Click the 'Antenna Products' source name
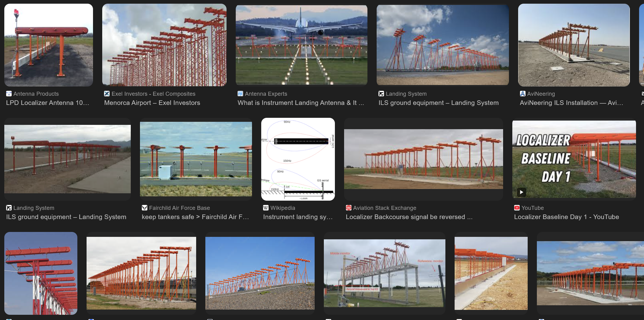Image resolution: width=644 pixels, height=320 pixels. click(36, 94)
